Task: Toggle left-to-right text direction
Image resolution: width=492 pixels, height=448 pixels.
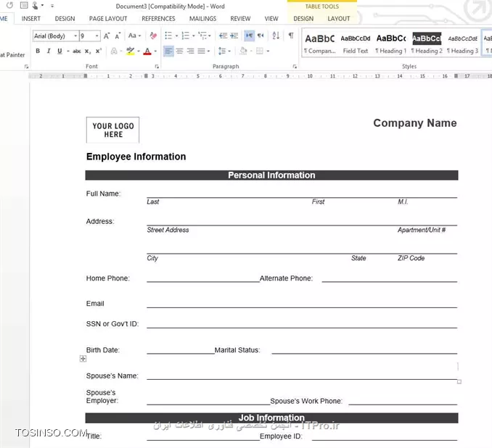Action: [x=249, y=36]
